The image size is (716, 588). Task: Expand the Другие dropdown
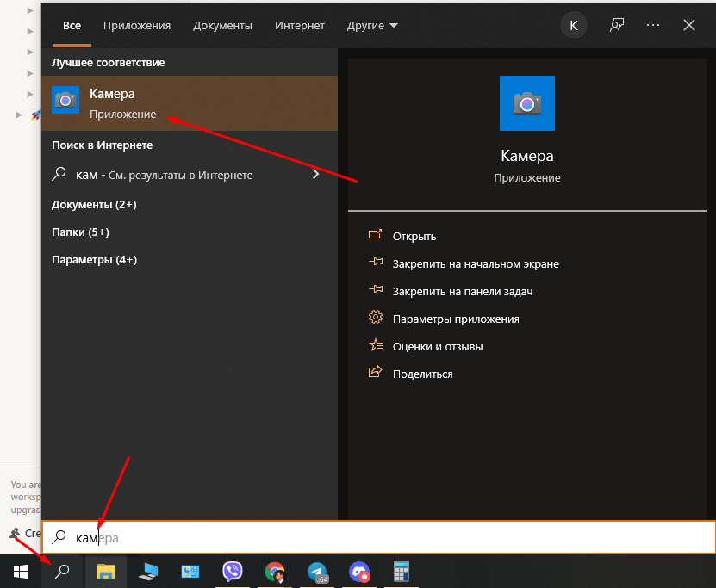372,26
